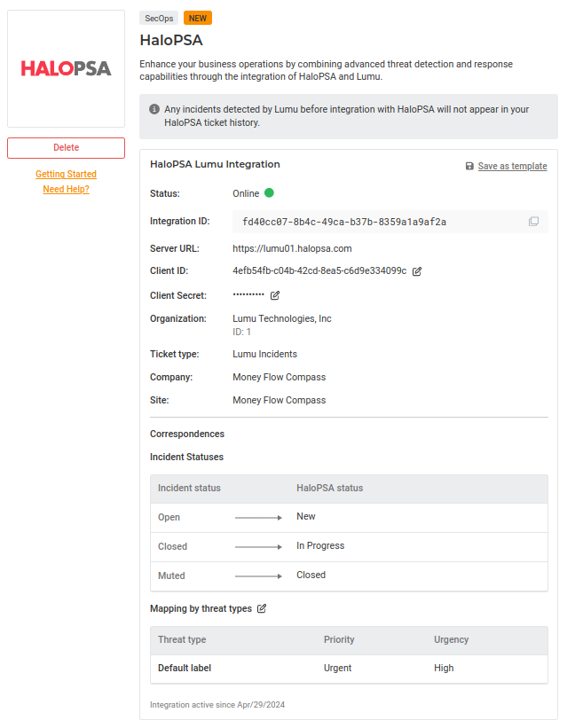The width and height of the screenshot is (567, 728).
Task: Open the Need Help? link
Action: coord(66,190)
